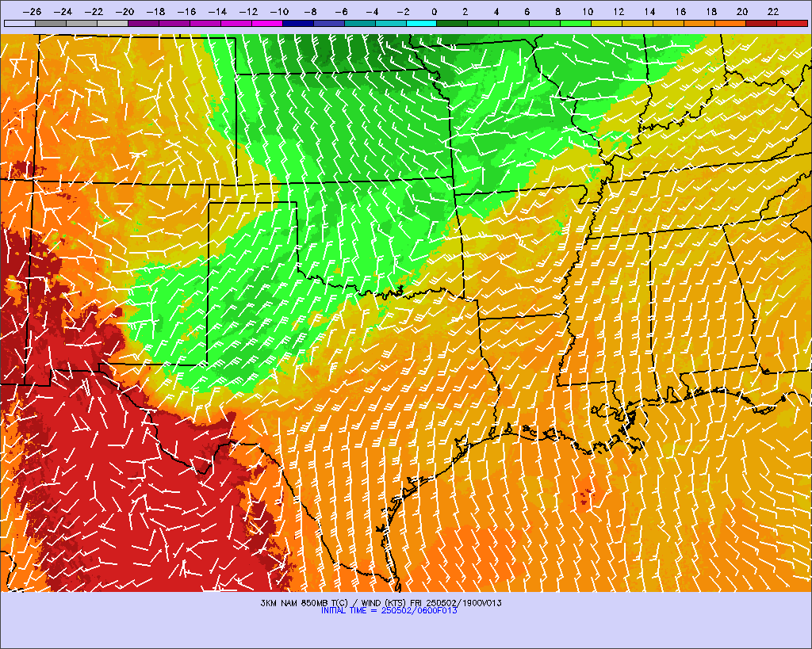Click the "-14" scale label

pos(217,12)
